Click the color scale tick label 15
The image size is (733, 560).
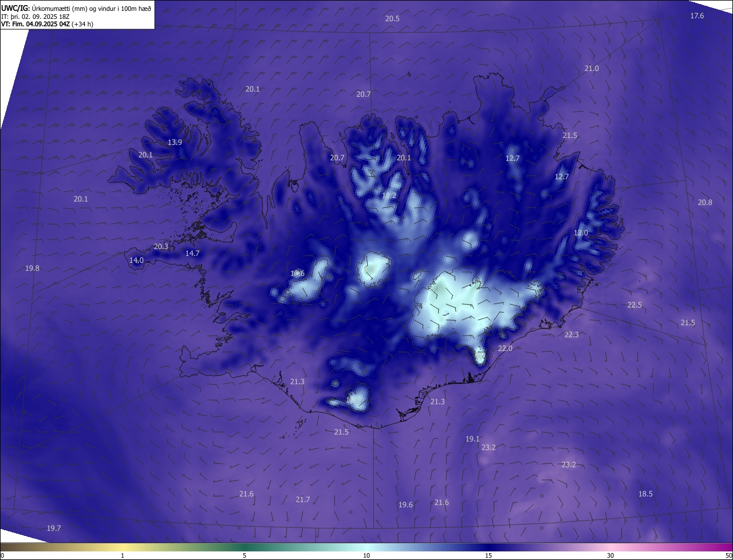pos(488,555)
